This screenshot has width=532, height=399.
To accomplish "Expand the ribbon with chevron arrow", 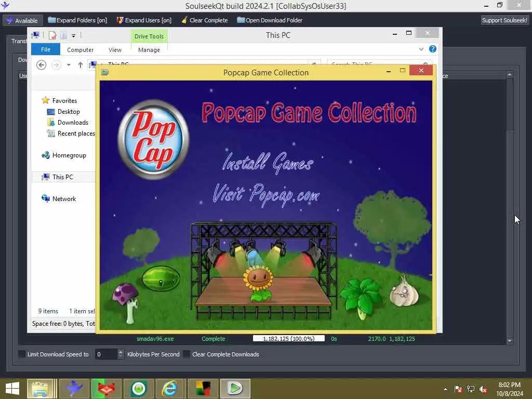I will [x=421, y=49].
